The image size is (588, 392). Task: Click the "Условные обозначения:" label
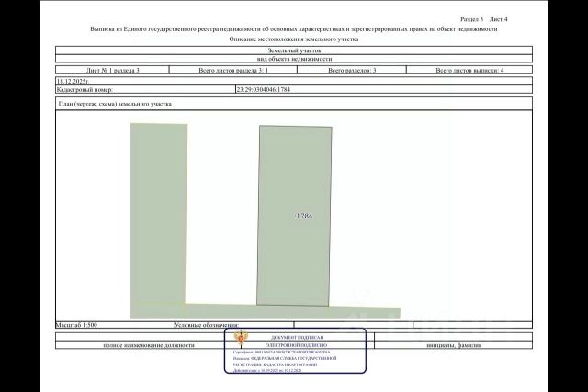tap(207, 325)
